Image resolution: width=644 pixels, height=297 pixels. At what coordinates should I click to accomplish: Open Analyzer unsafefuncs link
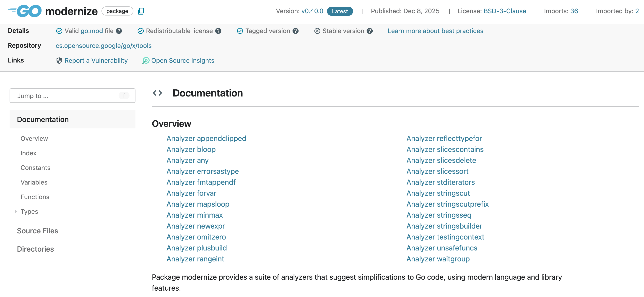coord(442,248)
